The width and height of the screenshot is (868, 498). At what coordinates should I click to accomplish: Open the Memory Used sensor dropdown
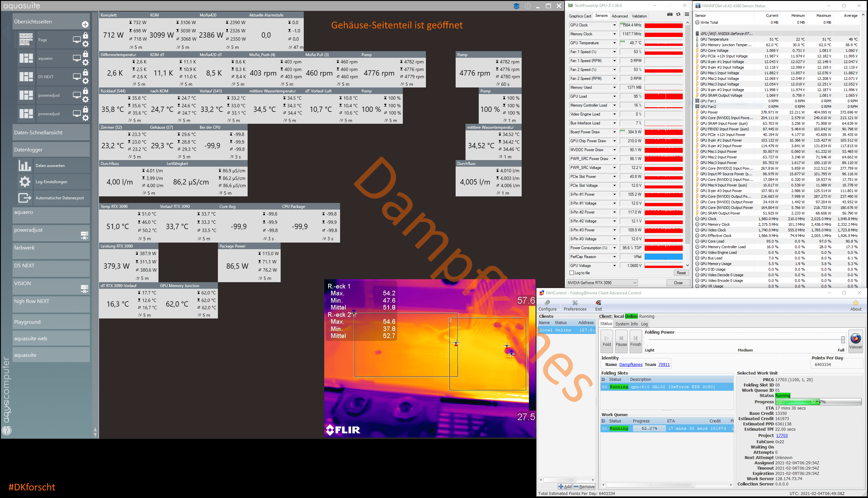click(x=614, y=87)
